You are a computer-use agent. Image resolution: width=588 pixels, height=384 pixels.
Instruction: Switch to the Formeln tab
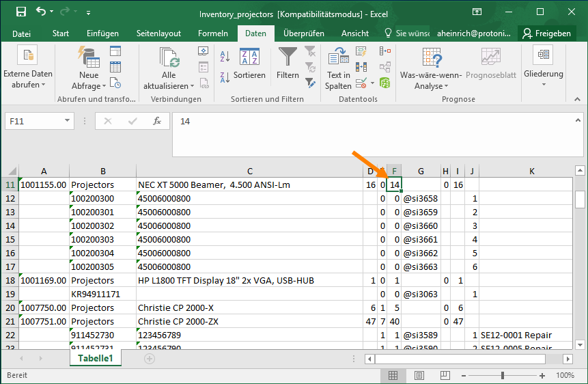click(213, 33)
